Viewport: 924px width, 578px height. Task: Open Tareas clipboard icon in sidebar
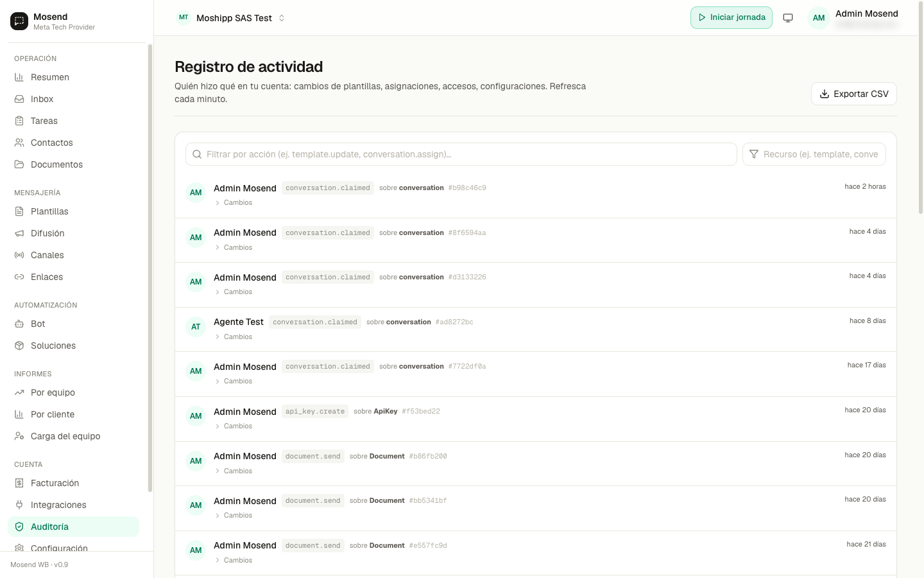(x=19, y=121)
